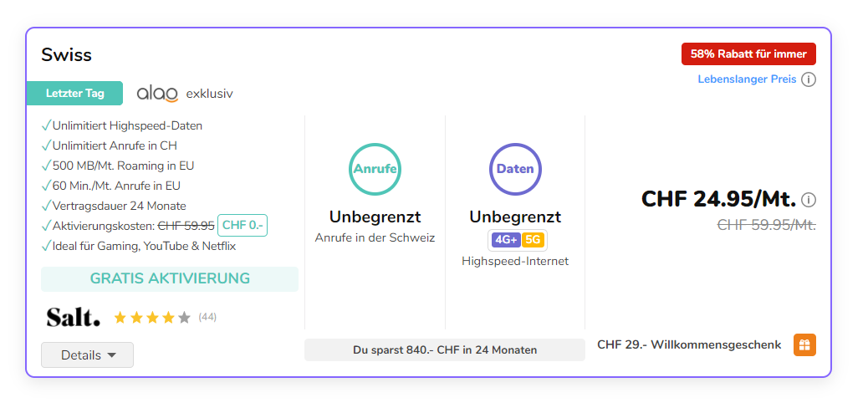Click the Salt. provider logo
This screenshot has width=868, height=403.
click(74, 318)
